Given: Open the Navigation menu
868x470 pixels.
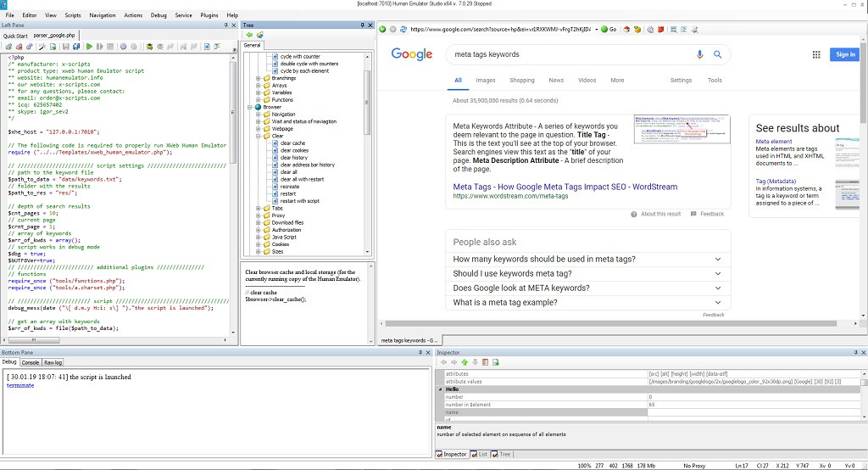Looking at the screenshot, I should 103,15.
